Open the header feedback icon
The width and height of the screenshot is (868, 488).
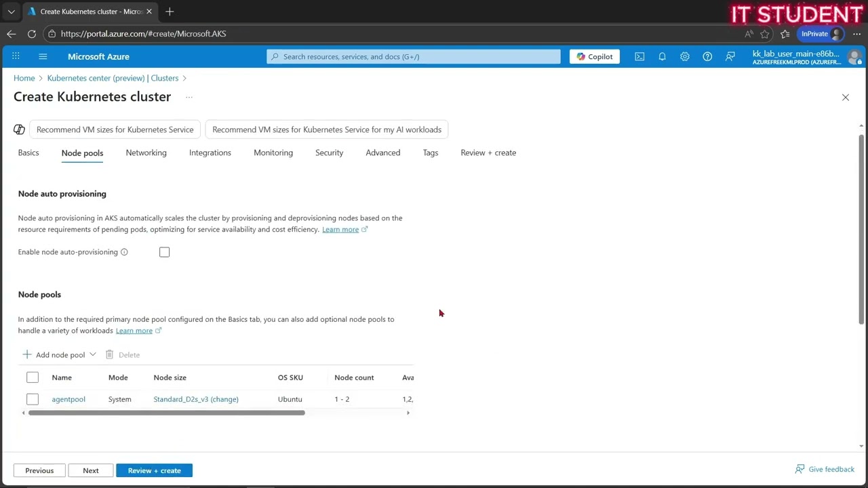730,56
